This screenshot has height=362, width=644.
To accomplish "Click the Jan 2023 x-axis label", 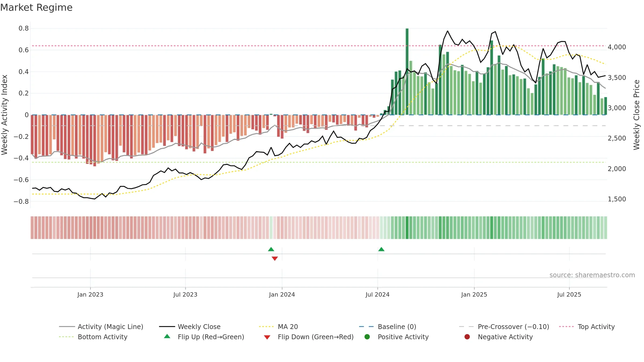I will pos(90,294).
